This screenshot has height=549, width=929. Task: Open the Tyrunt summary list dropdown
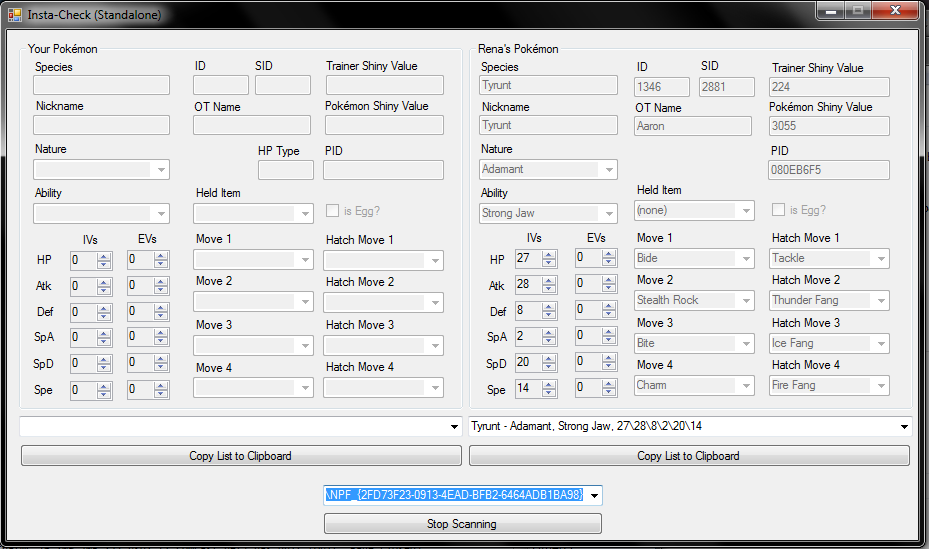coord(903,427)
